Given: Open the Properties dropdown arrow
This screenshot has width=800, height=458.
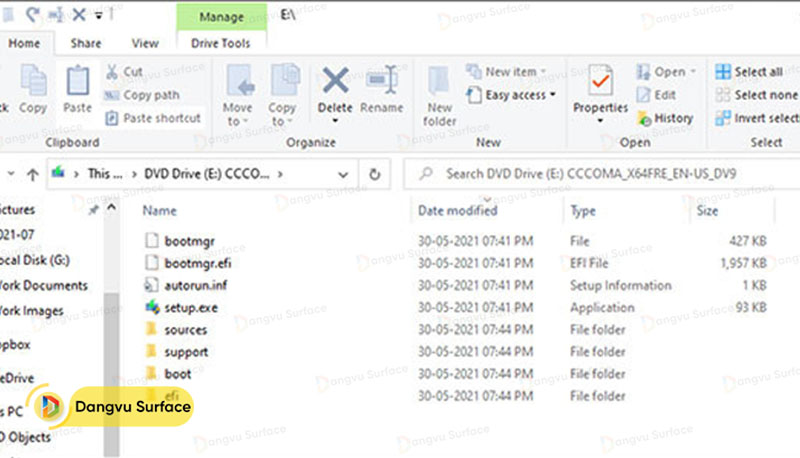Looking at the screenshot, I should point(601,121).
